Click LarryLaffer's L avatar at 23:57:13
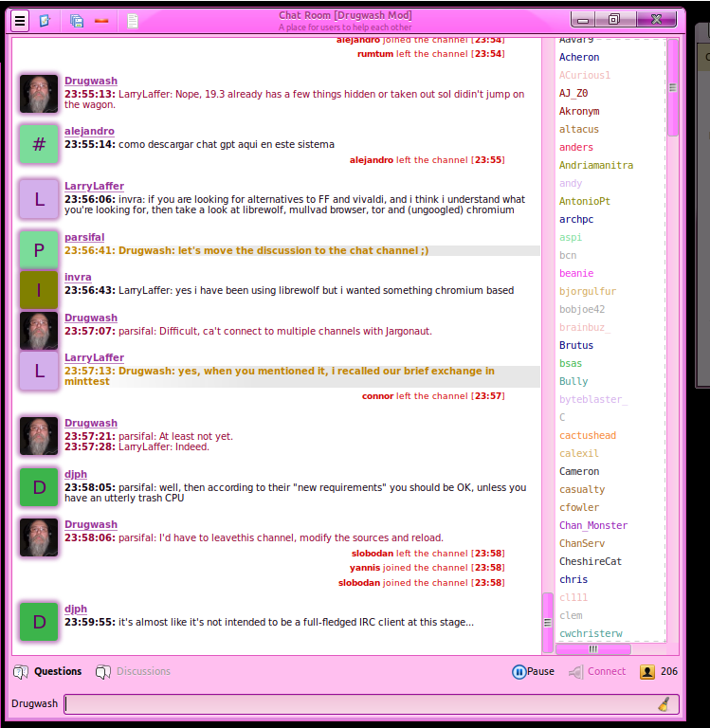Viewport: 710px width, 728px height. pos(39,371)
